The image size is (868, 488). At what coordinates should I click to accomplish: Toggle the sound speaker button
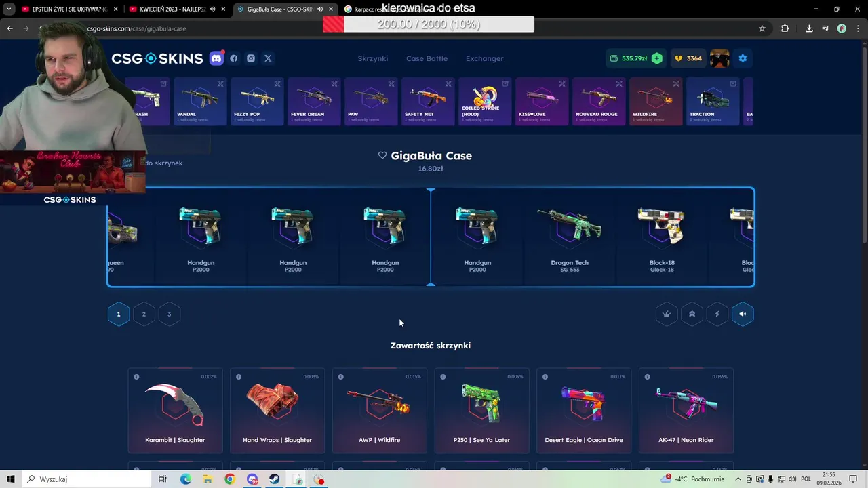click(x=743, y=314)
